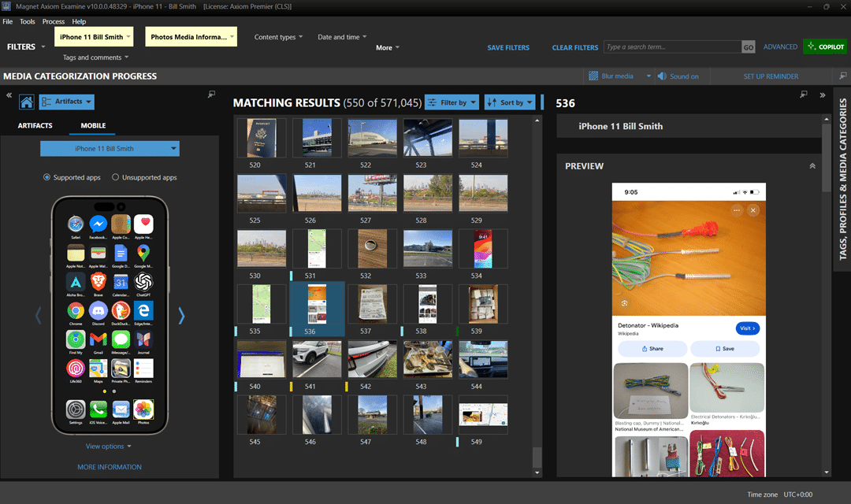Expand the Content types filter
The image size is (851, 504).
[x=278, y=37]
